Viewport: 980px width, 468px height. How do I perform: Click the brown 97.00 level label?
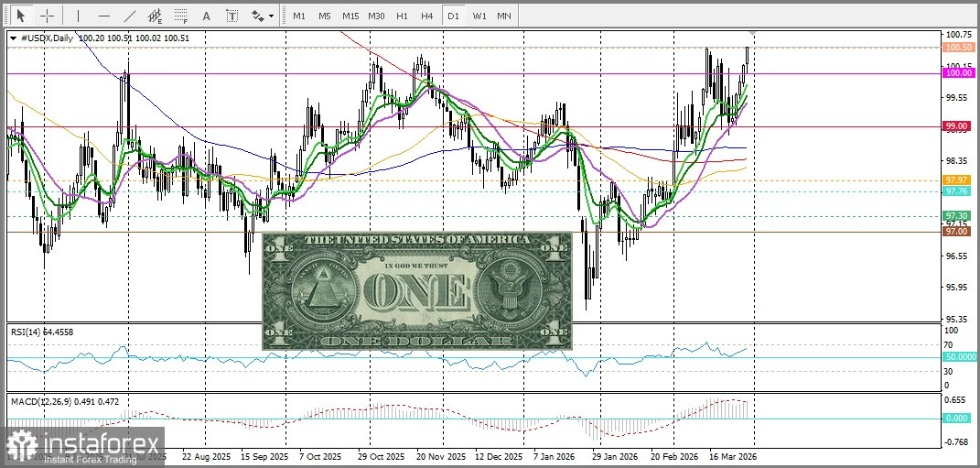point(957,232)
